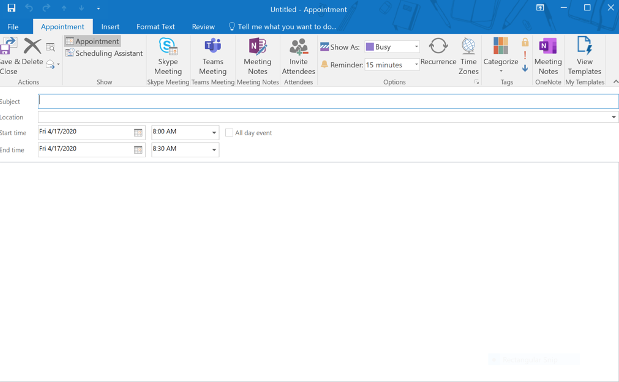619x382 pixels.
Task: Toggle Time Zones display
Action: point(469,56)
